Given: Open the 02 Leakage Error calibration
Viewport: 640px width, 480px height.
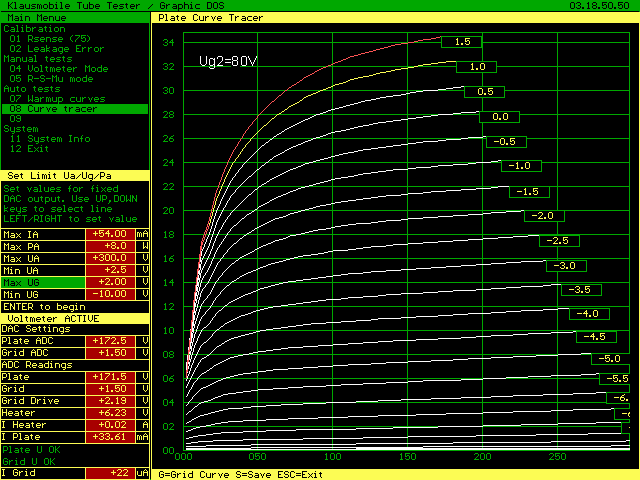Looking at the screenshot, I should pos(57,48).
